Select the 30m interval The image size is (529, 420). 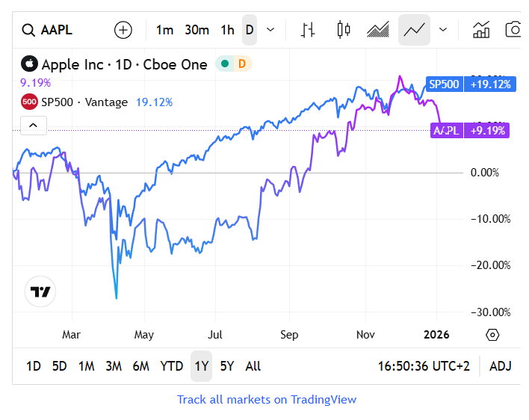pyautogui.click(x=197, y=30)
